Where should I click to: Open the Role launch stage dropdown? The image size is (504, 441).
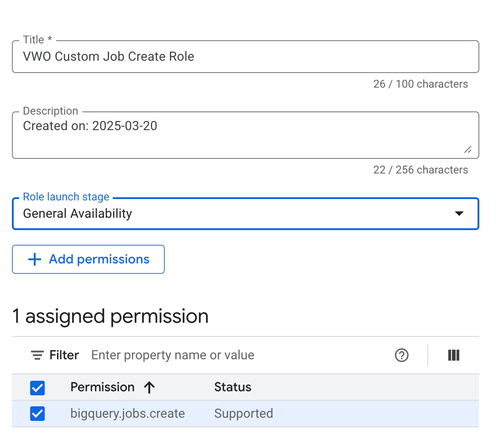[x=246, y=214]
